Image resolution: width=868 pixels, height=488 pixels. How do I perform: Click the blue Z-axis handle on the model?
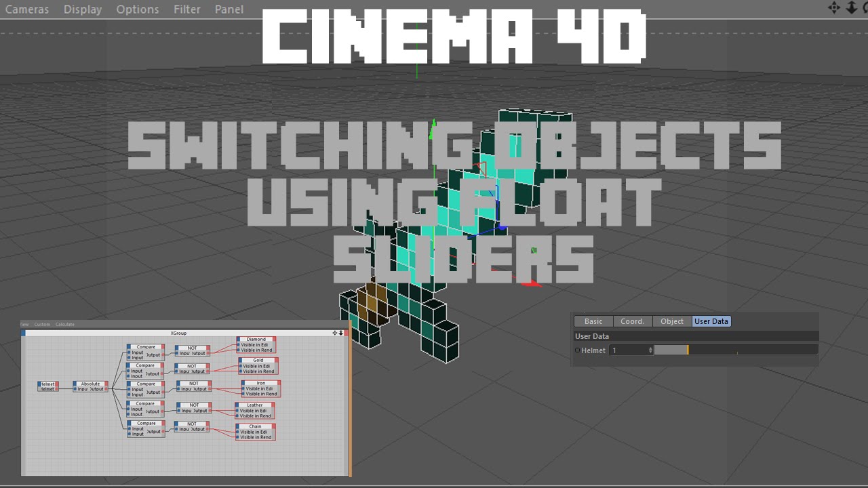(501, 227)
